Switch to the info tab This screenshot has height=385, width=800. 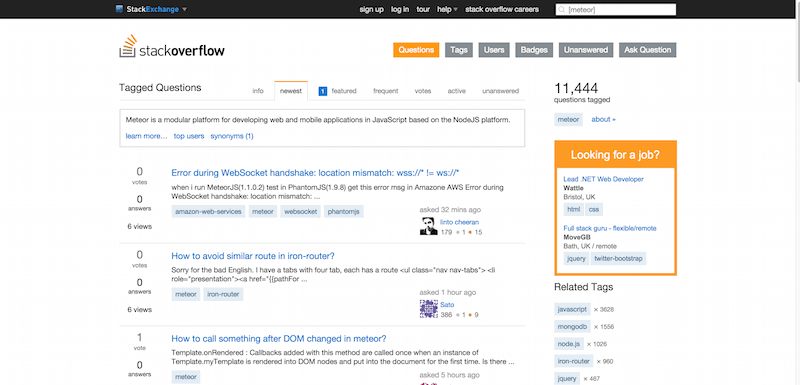point(258,91)
